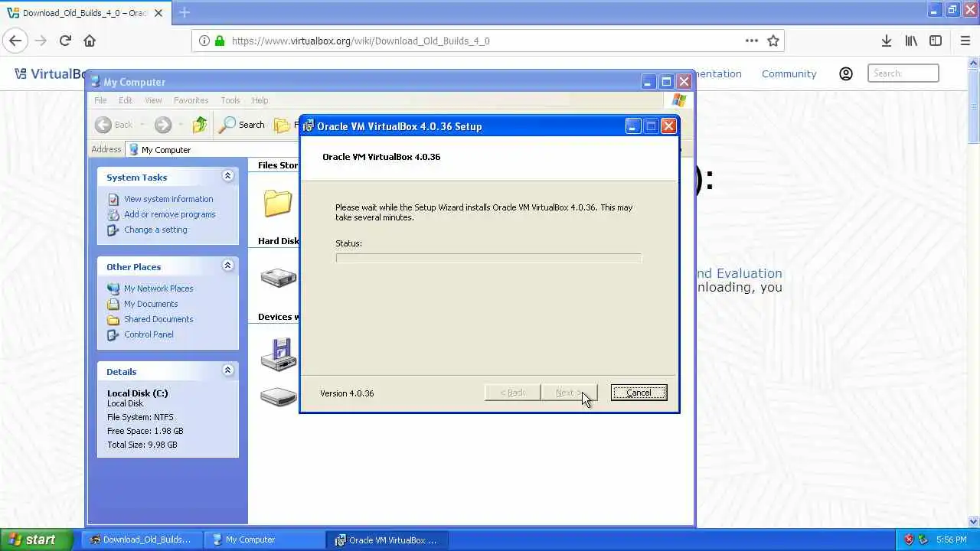This screenshot has height=551, width=980.
Task: Open Favorites menu in My Computer
Action: pos(191,100)
